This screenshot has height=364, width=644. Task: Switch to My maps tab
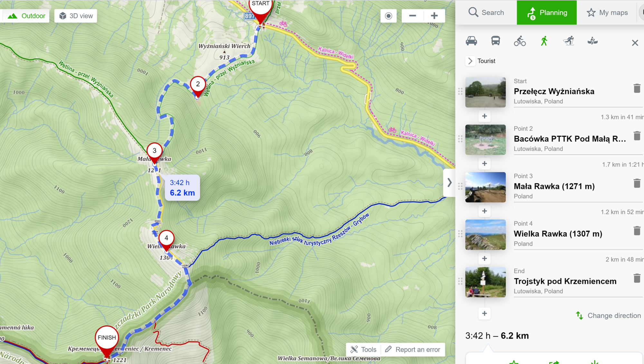(x=607, y=13)
